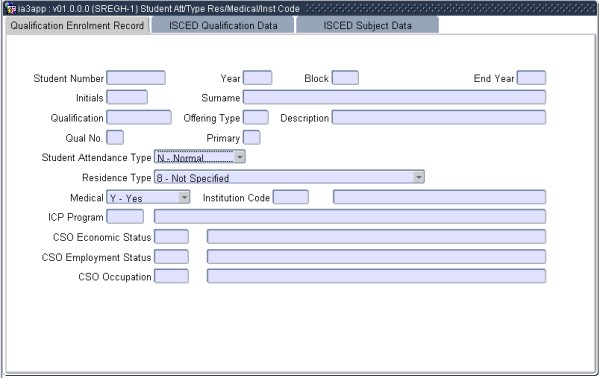Focus the Initials input box
The width and height of the screenshot is (600, 378).
tap(127, 97)
